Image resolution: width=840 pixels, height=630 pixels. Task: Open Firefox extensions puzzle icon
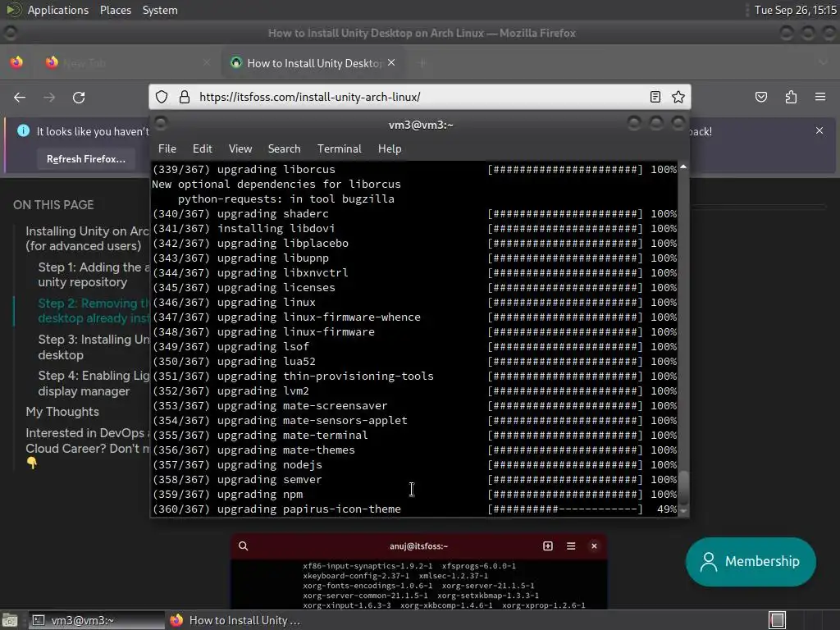791,97
